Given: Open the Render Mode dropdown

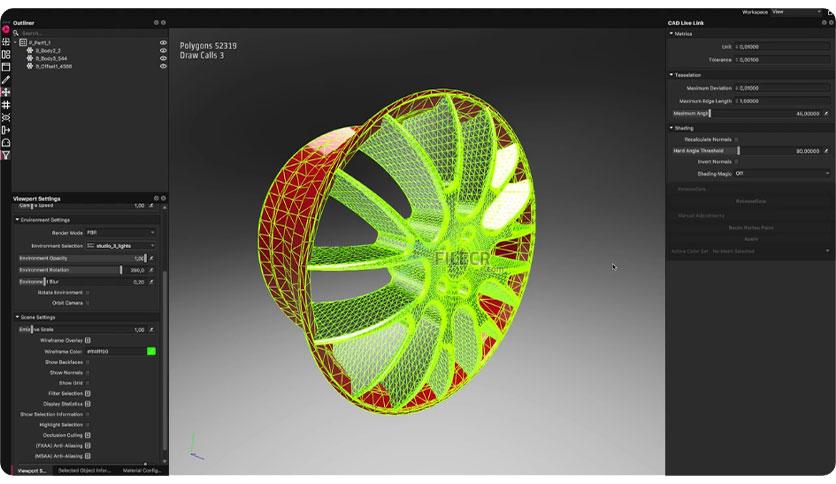Looking at the screenshot, I should (120, 232).
